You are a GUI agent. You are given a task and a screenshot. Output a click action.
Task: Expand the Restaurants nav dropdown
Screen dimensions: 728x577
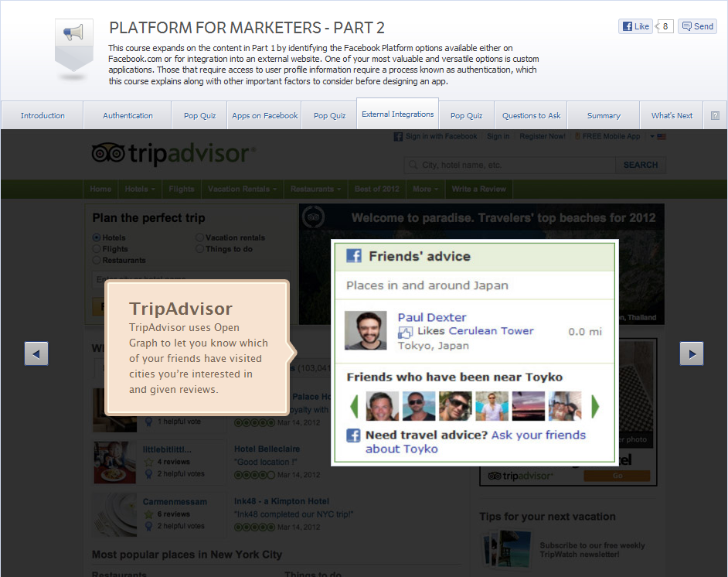(x=316, y=189)
